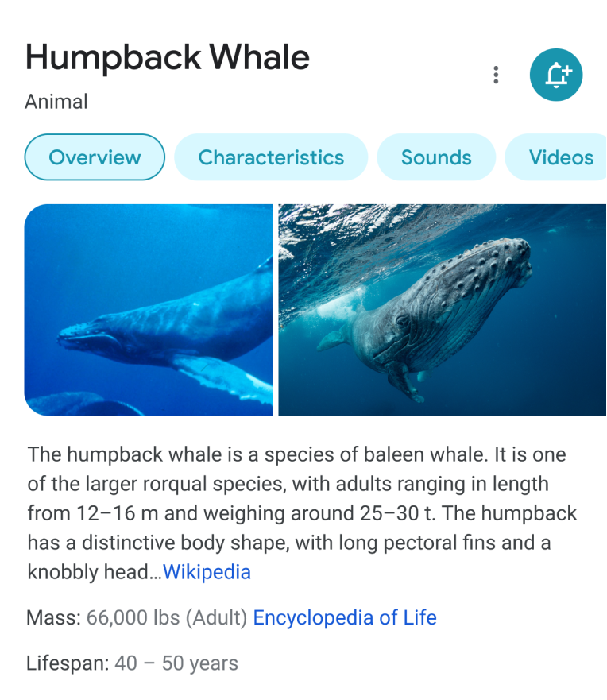
Task: Click the Lifespan label
Action: click(68, 663)
